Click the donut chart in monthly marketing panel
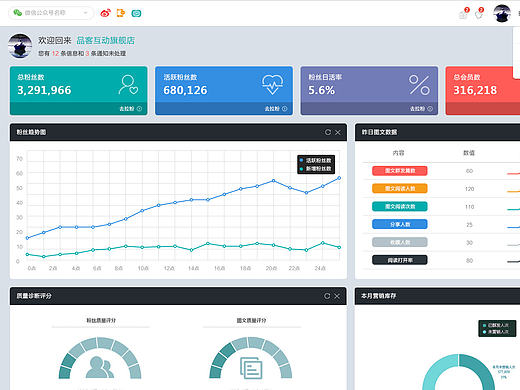Viewport: 520px width, 390px height. pos(459,372)
